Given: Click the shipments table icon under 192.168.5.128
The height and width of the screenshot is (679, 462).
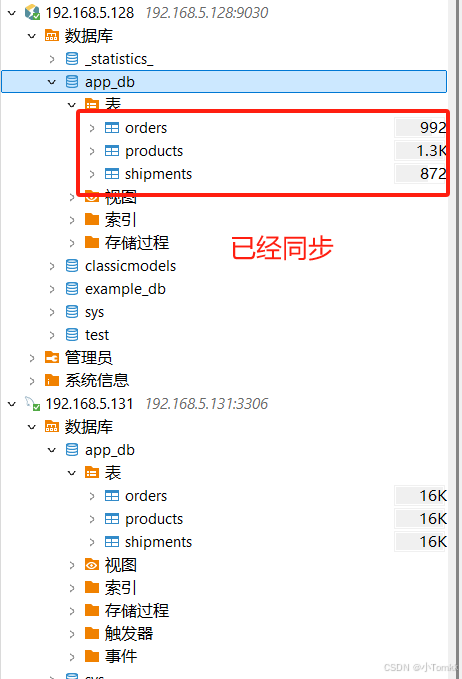Looking at the screenshot, I should [112, 174].
